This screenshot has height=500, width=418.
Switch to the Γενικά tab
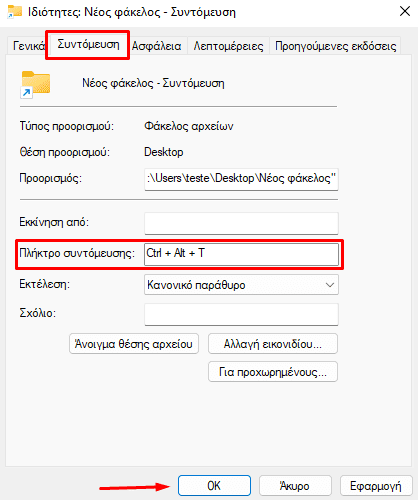[x=27, y=46]
